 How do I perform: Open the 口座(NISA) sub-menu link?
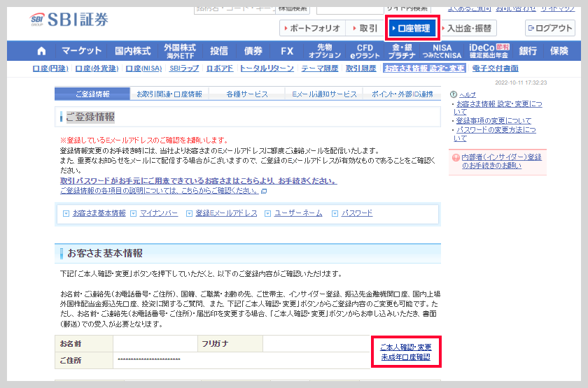[143, 69]
